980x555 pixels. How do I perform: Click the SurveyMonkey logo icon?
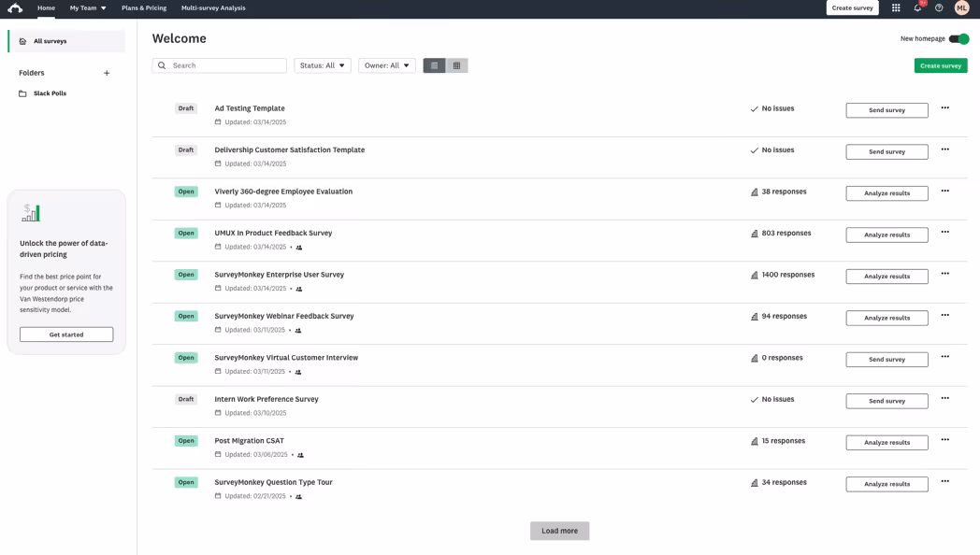(x=15, y=8)
